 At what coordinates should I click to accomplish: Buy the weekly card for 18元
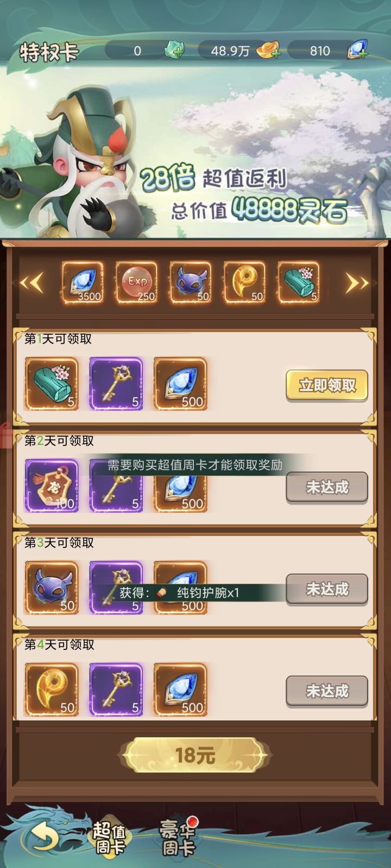click(195, 755)
